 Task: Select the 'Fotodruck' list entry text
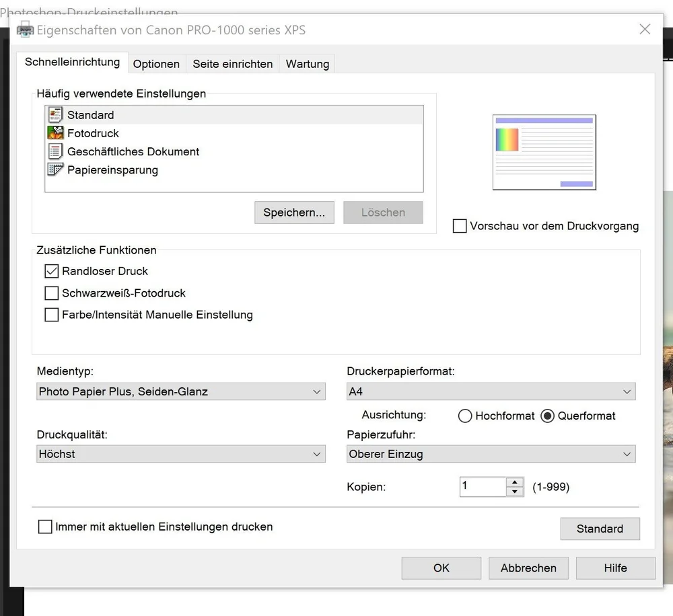tap(93, 133)
